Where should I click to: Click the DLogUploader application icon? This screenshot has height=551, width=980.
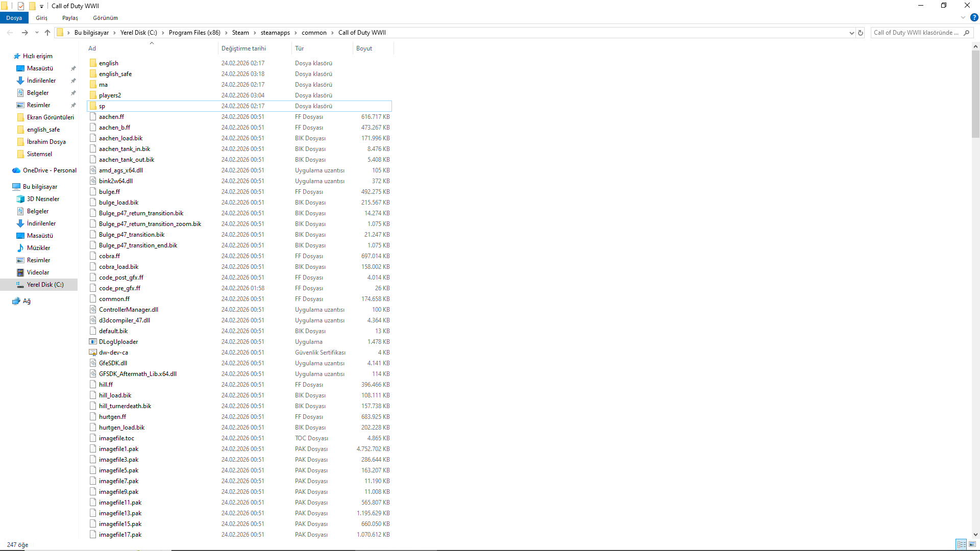click(93, 342)
